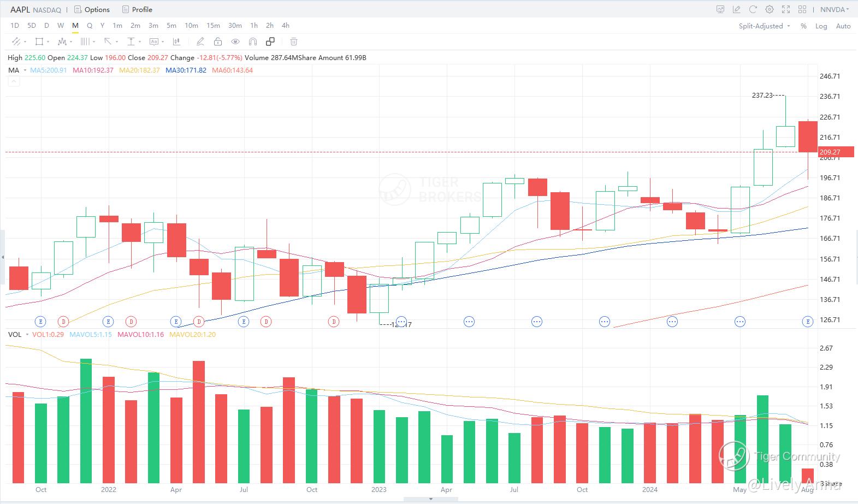
Task: Open trend line tool dropdown arrow
Action: 25,42
